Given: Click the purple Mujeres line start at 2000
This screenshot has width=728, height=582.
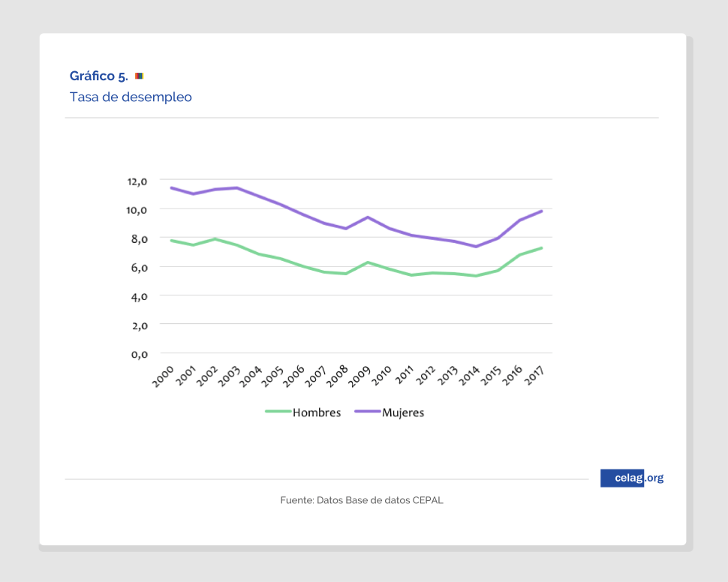Looking at the screenshot, I should 171,187.
